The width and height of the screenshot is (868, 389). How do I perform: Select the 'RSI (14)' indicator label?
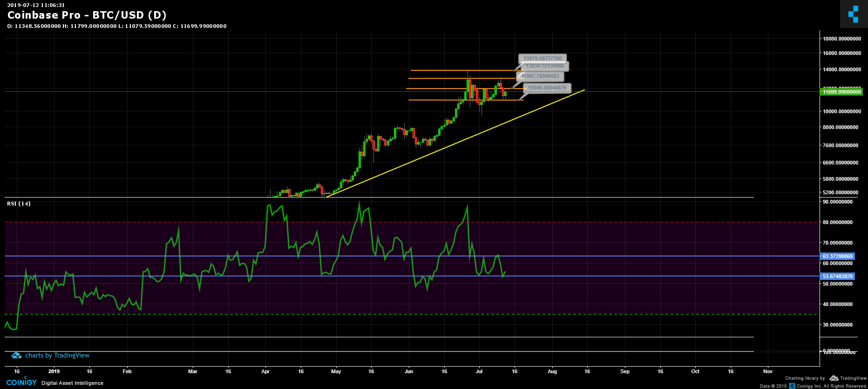19,204
